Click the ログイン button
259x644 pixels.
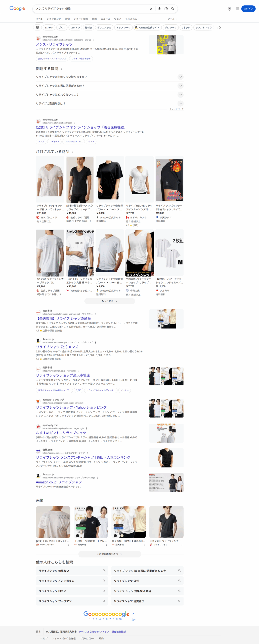(x=248, y=9)
